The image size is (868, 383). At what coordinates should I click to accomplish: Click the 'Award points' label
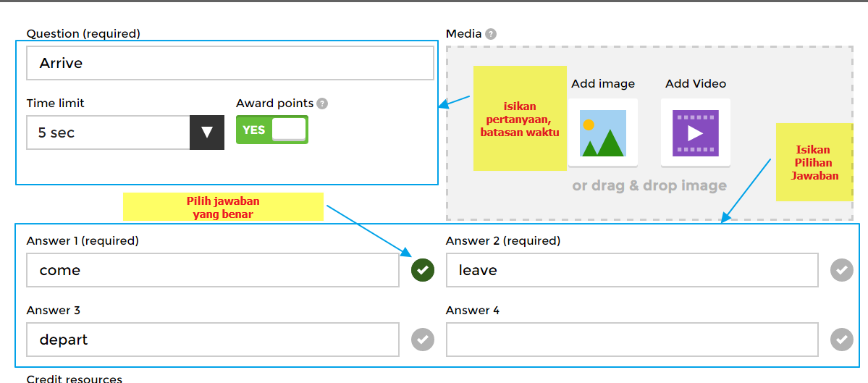coord(274,104)
